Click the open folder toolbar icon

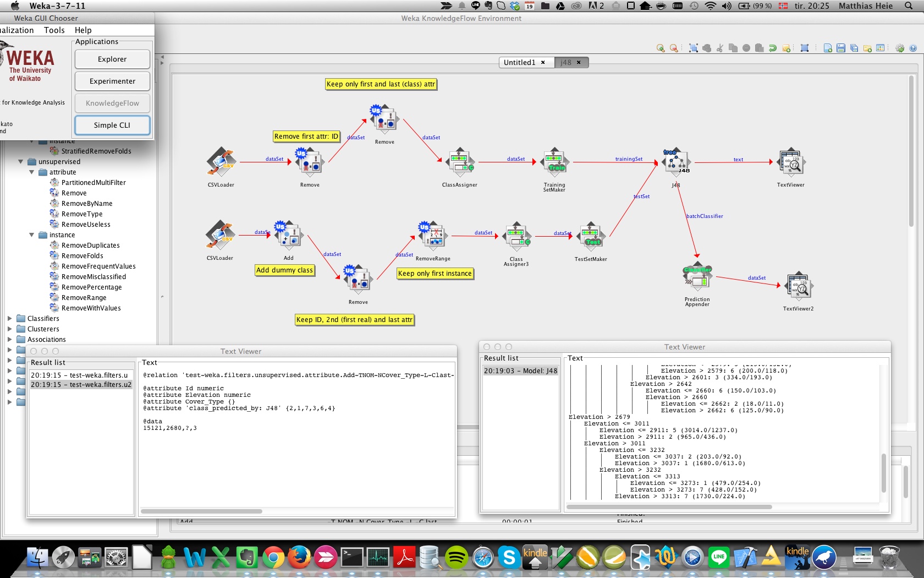pos(867,48)
